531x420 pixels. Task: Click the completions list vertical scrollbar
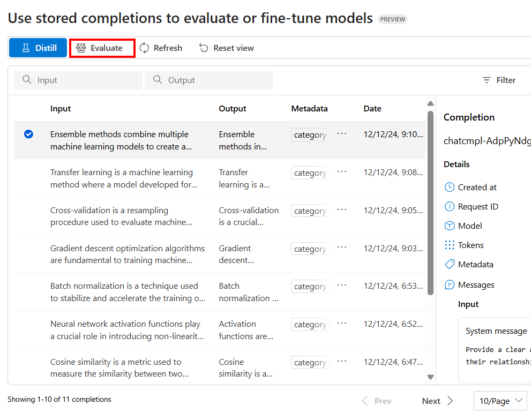pos(430,202)
